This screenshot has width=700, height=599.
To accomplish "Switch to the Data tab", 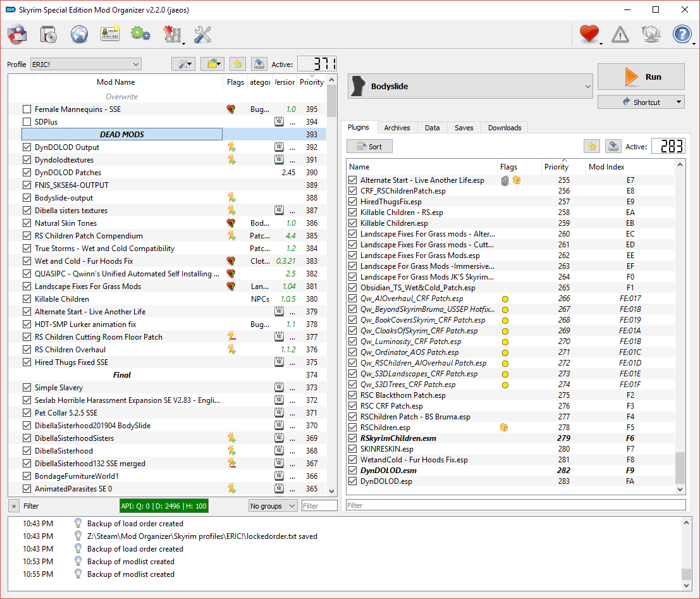I will tap(432, 128).
